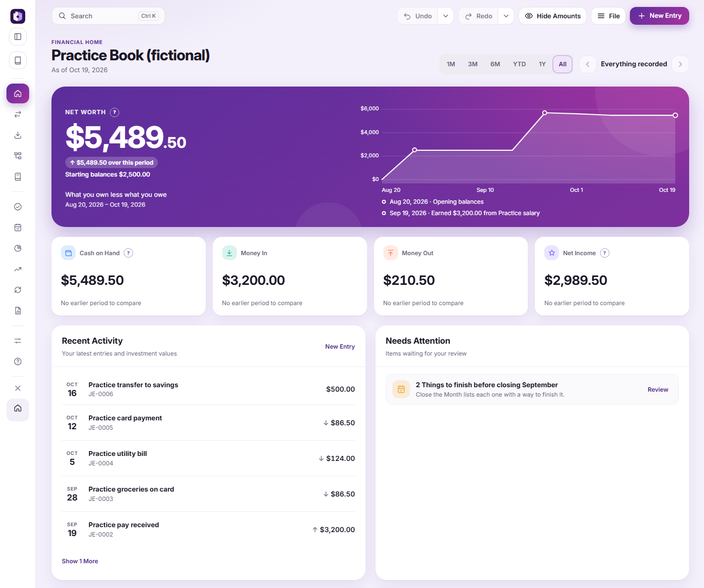Click the calendar icon in Needs Attention card

coord(401,389)
